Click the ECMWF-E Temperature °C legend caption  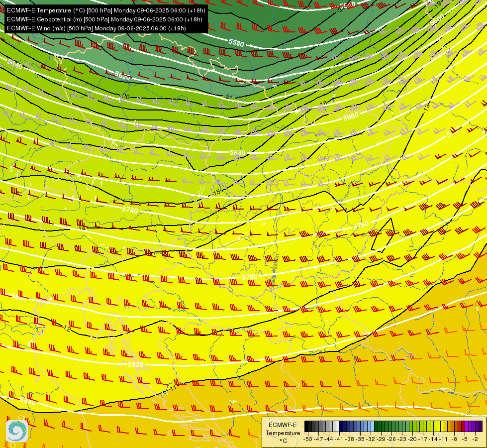283,433
